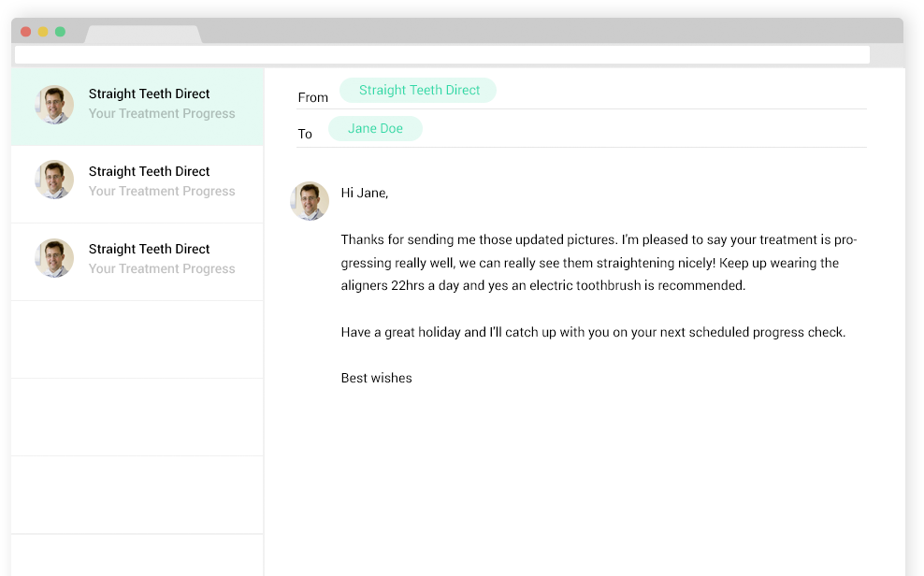The width and height of the screenshot is (924, 576).
Task: Click the green maximize window button
Action: click(60, 32)
